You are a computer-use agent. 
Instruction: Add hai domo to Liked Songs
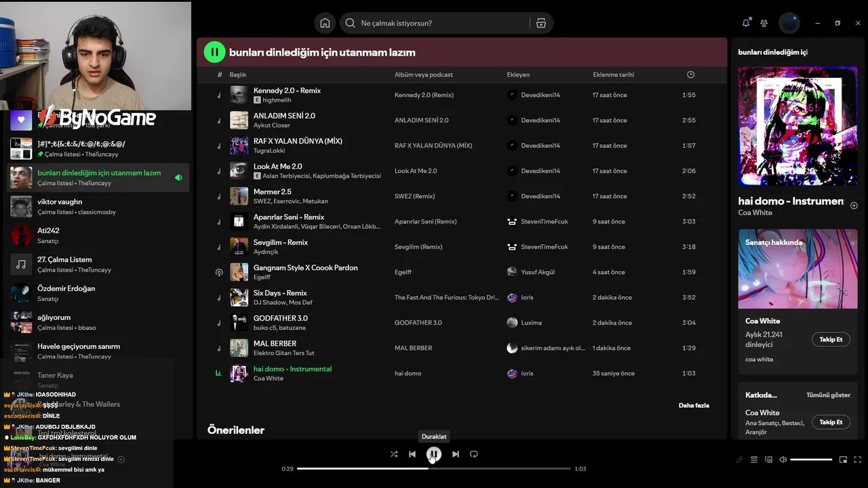coord(854,205)
